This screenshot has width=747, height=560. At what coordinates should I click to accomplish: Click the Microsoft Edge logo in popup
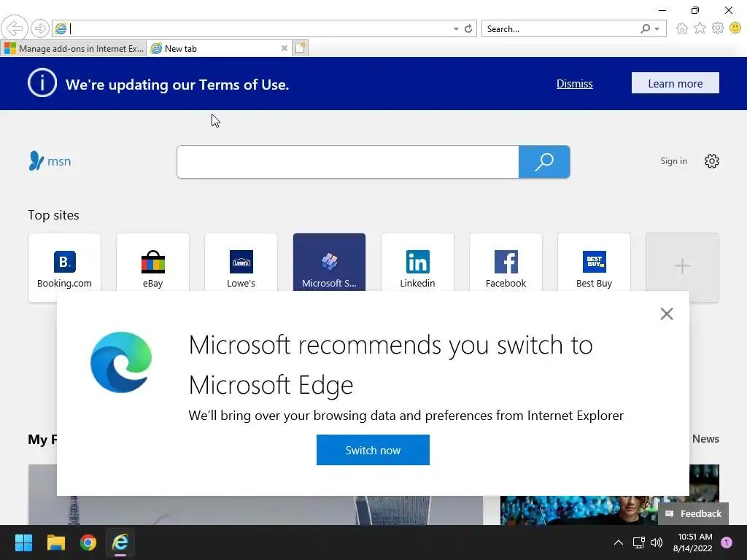pyautogui.click(x=121, y=362)
